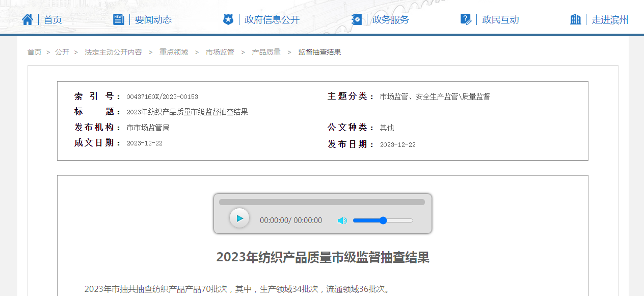Image resolution: width=644 pixels, height=296 pixels.
Task: Adjust the audio volume slider
Action: [x=383, y=220]
